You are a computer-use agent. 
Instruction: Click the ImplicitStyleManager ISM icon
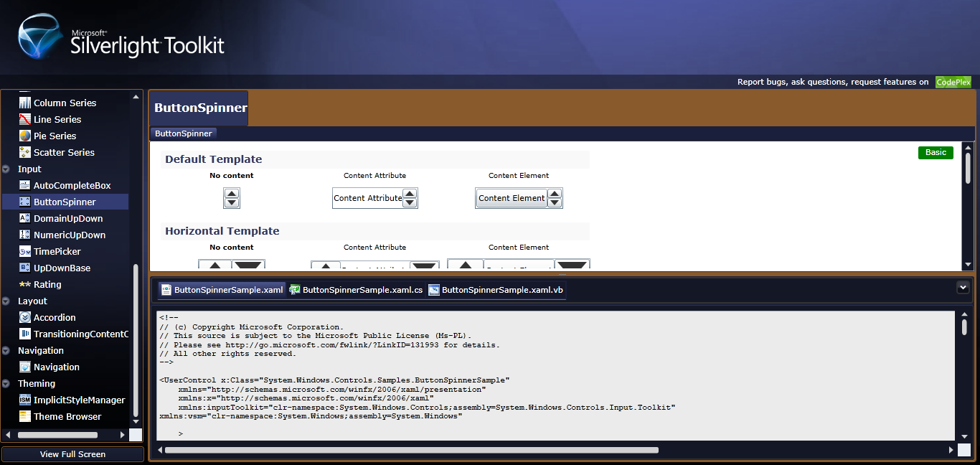tap(25, 400)
